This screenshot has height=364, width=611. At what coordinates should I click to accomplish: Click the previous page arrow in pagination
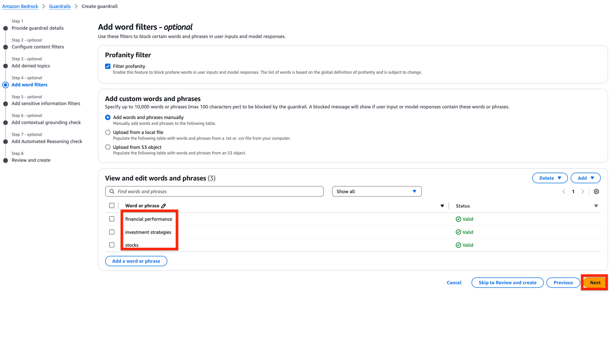pyautogui.click(x=564, y=192)
